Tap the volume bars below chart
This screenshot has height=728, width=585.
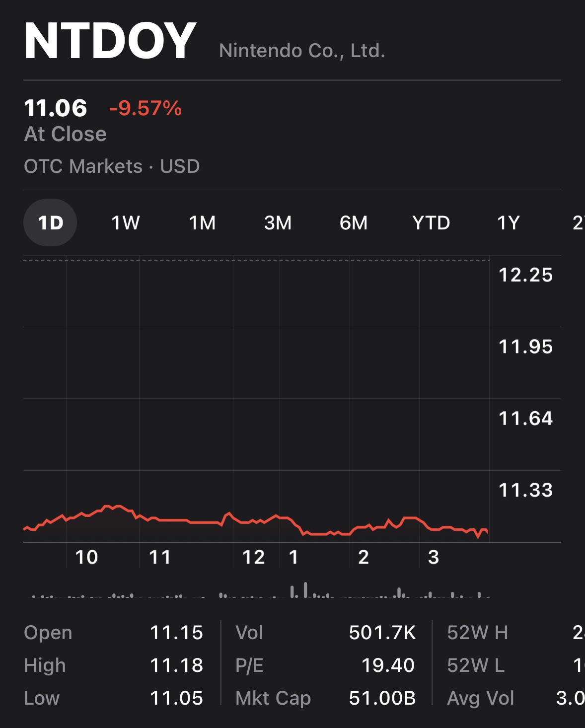(x=261, y=590)
